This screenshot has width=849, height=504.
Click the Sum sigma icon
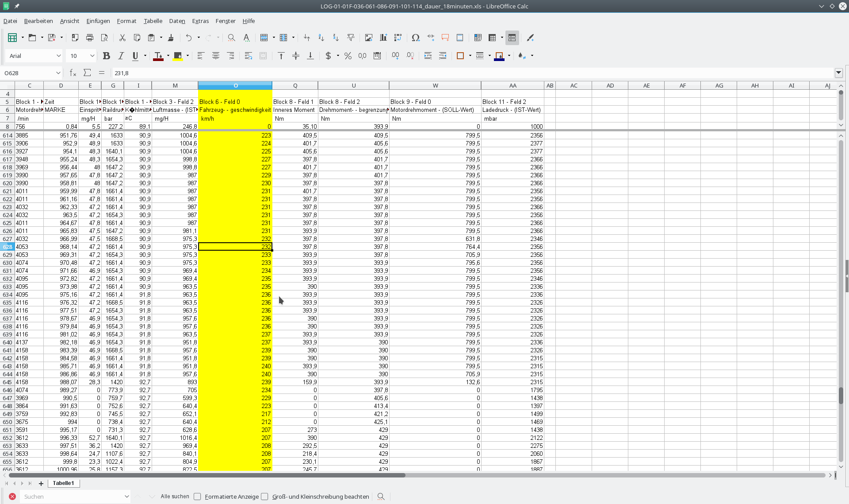(x=87, y=73)
